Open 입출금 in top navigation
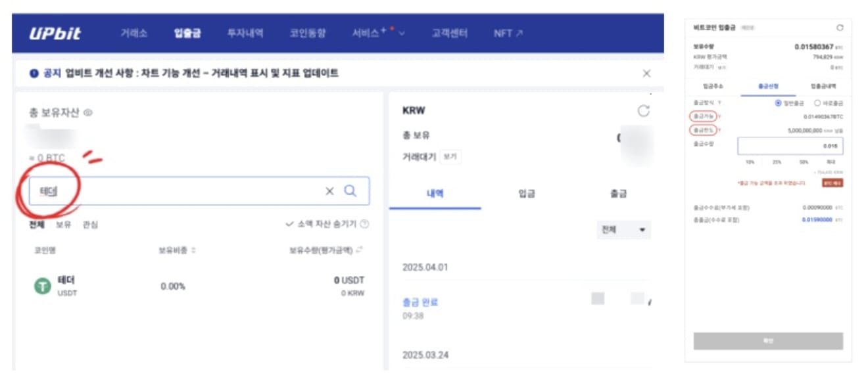 pos(187,33)
